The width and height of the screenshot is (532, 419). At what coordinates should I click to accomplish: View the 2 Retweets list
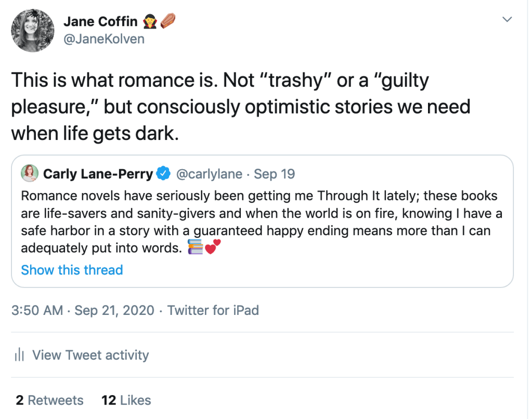point(49,400)
